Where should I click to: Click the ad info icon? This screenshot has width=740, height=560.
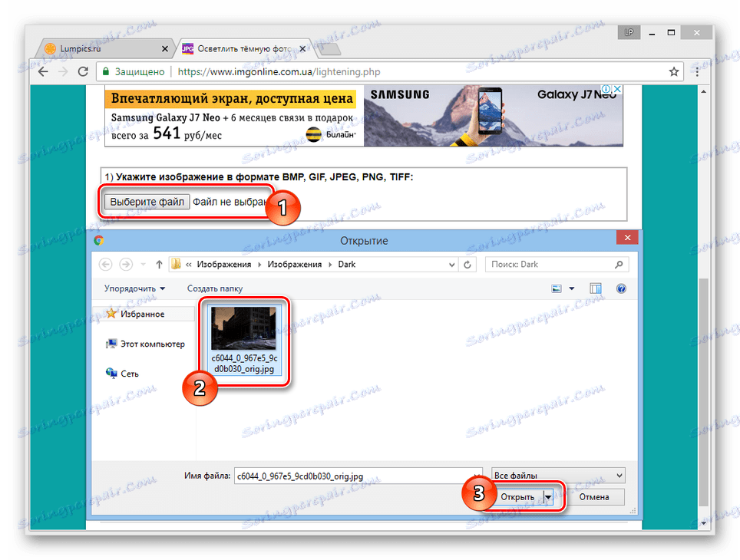606,89
